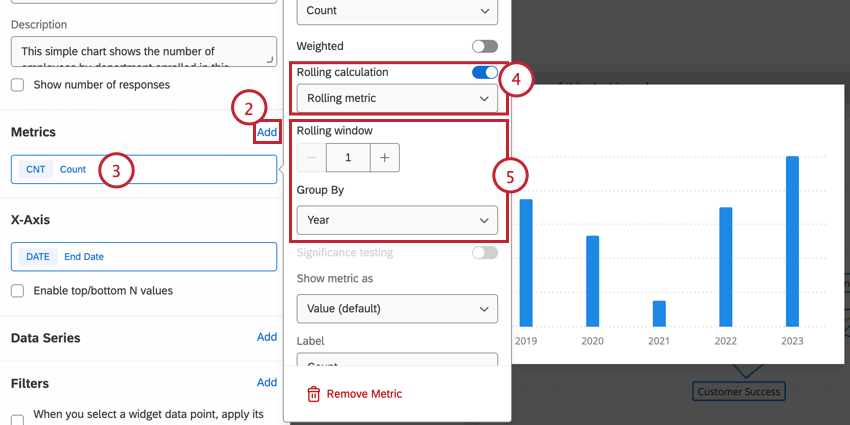850x425 pixels.
Task: Turn off the Rolling calculation toggle
Action: coord(484,72)
